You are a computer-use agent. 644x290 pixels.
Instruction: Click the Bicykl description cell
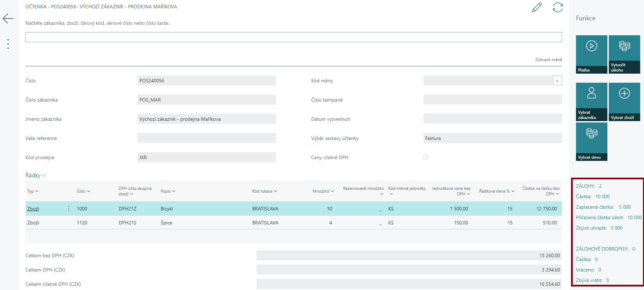(x=167, y=209)
